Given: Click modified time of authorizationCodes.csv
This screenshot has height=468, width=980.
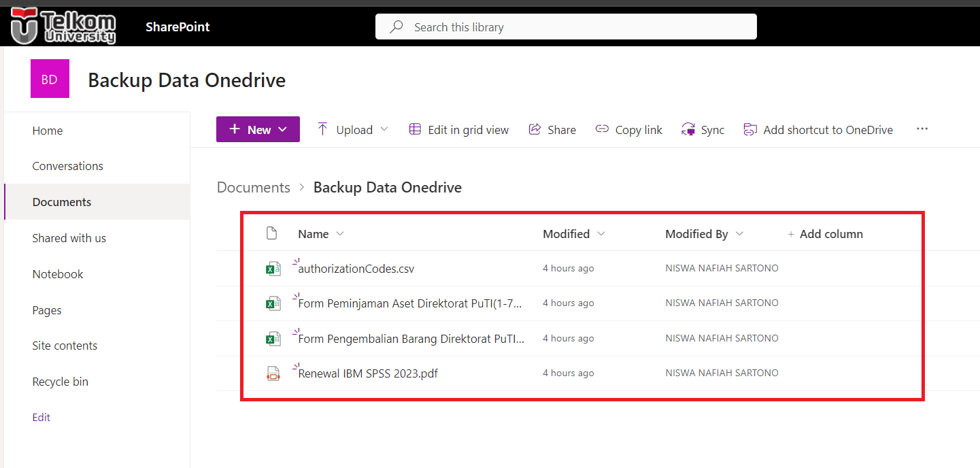Looking at the screenshot, I should point(569,269).
